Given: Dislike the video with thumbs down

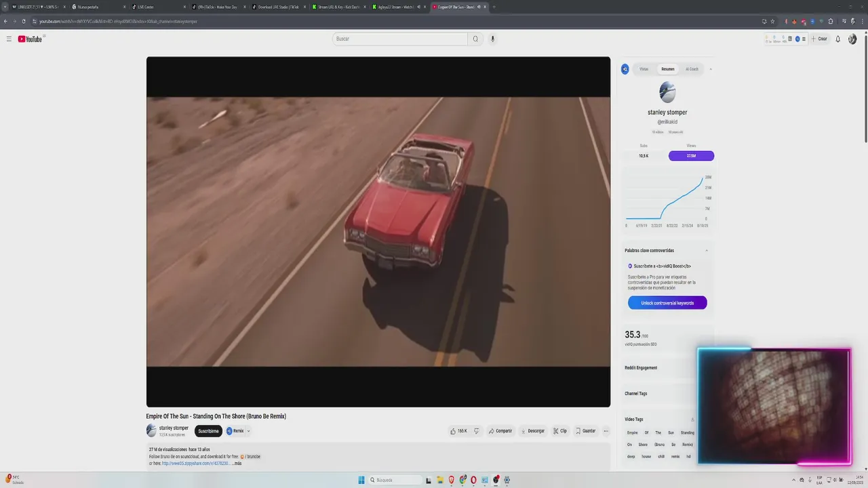Looking at the screenshot, I should coord(476,431).
